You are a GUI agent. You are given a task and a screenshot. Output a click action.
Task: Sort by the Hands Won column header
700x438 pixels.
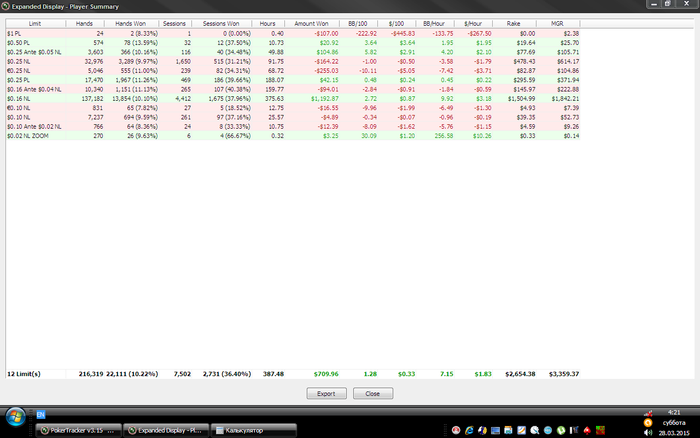click(x=131, y=23)
